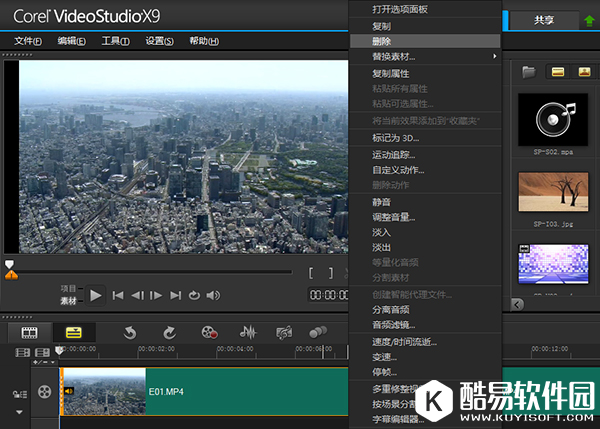
Task: Switch to timeline view icon
Action: pyautogui.click(x=73, y=332)
